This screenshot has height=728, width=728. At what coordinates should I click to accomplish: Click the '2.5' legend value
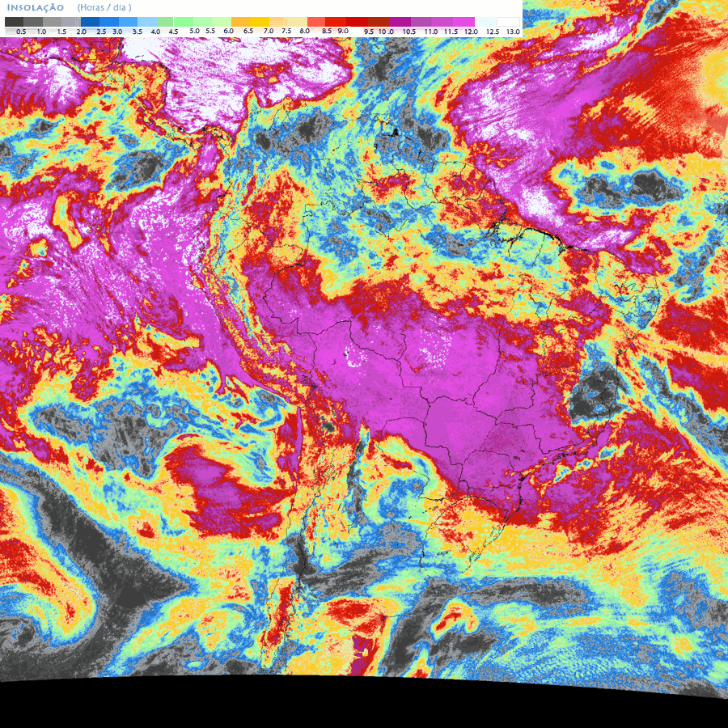[x=101, y=32]
